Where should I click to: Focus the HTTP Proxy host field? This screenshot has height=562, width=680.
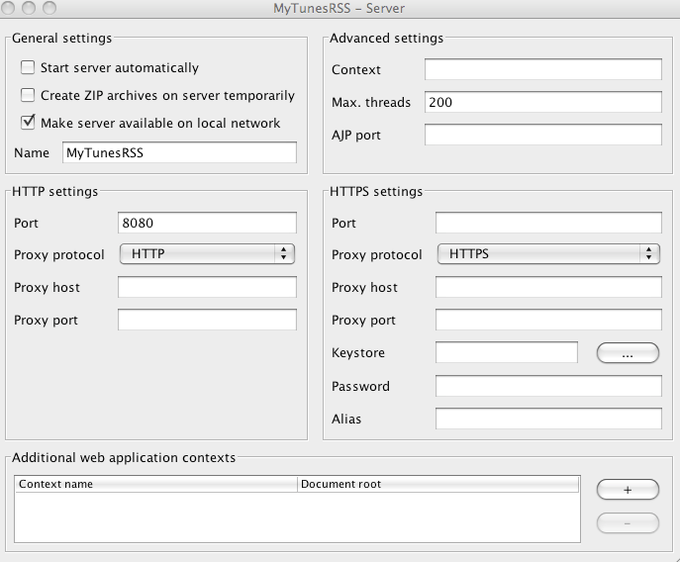coord(207,288)
